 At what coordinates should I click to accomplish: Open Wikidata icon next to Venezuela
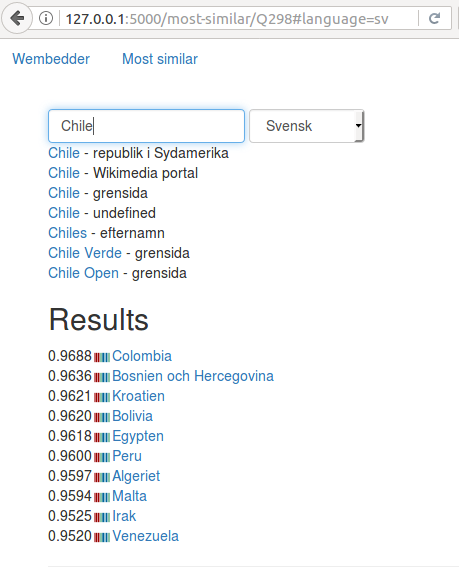(102, 537)
